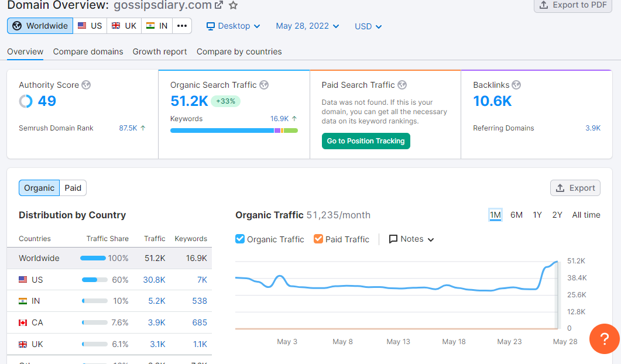
Task: Click the orange help question mark button
Action: coord(605,339)
